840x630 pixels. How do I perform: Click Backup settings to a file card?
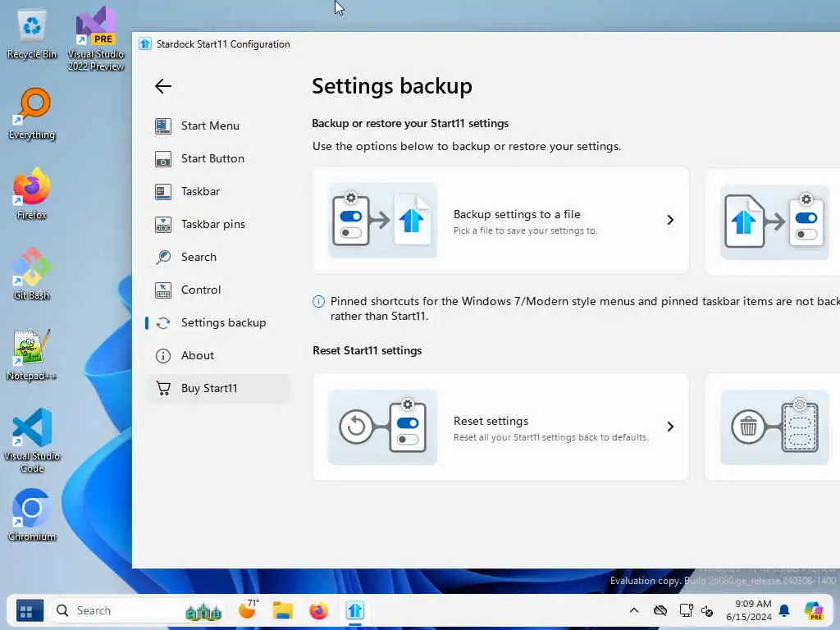coord(501,220)
